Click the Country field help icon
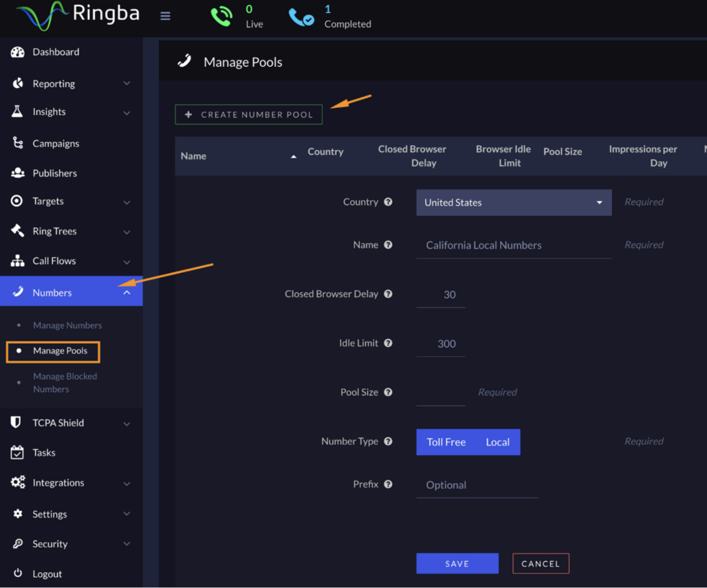The image size is (707, 588). point(388,202)
